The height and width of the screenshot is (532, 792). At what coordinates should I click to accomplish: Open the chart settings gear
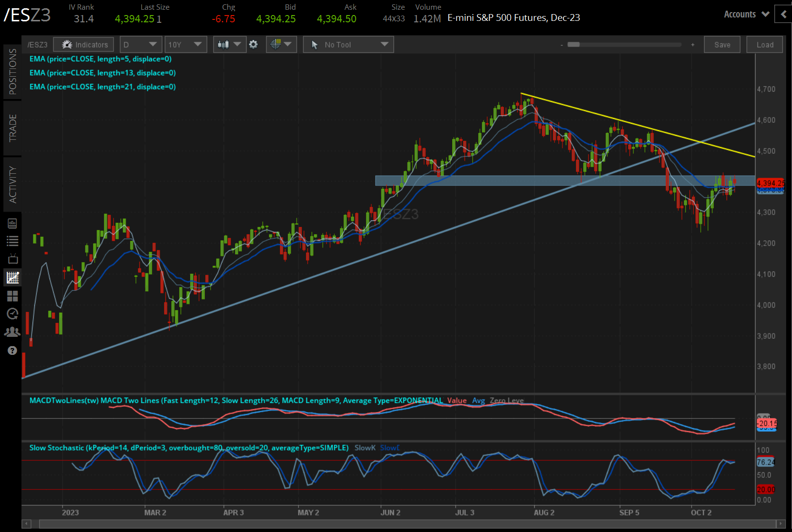(254, 44)
